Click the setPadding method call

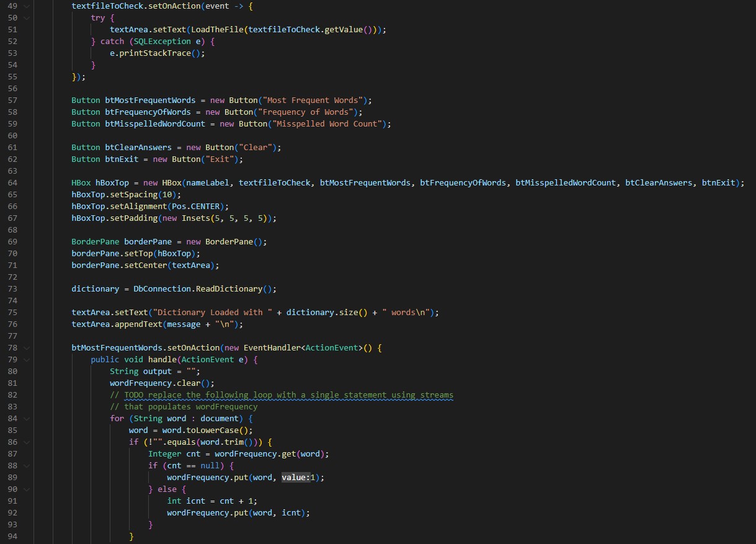[134, 218]
